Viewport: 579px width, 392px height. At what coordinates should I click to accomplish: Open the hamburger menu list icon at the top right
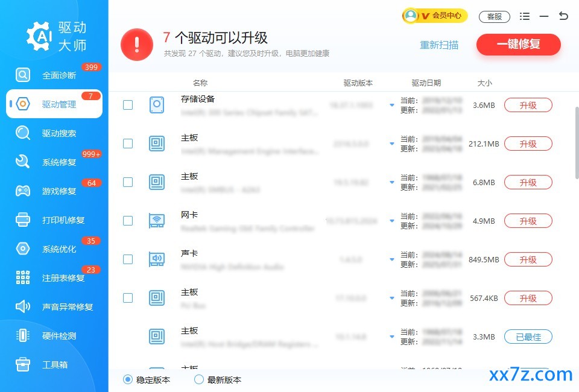click(x=524, y=16)
